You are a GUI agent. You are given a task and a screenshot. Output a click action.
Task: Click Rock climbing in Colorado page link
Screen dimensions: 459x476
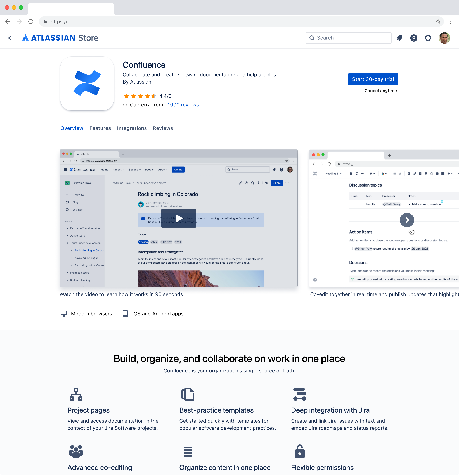(89, 250)
